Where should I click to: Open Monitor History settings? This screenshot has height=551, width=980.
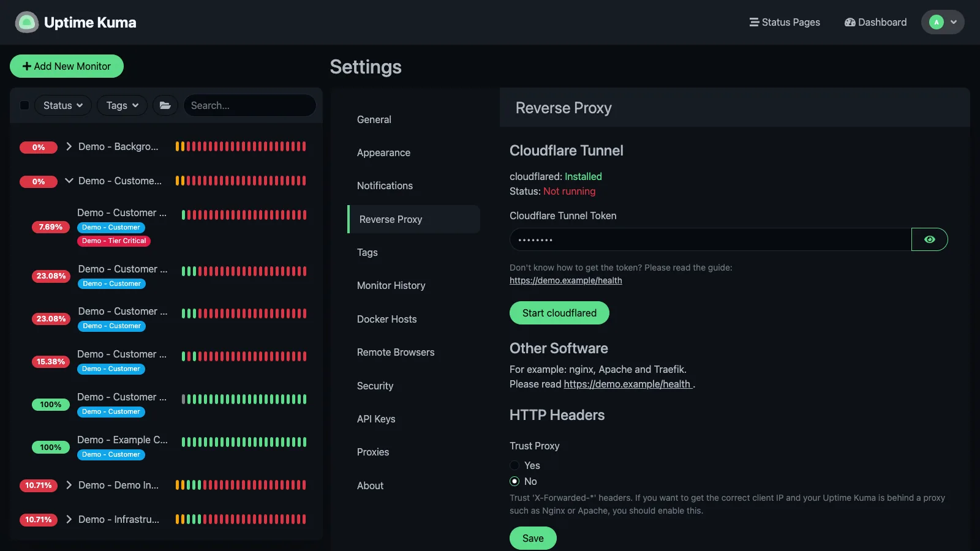(x=413, y=285)
